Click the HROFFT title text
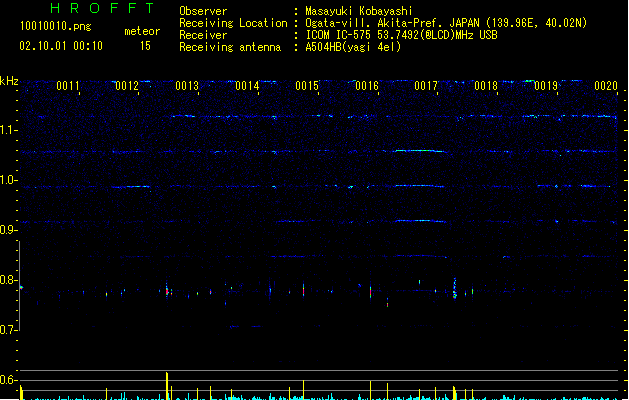 point(103,9)
